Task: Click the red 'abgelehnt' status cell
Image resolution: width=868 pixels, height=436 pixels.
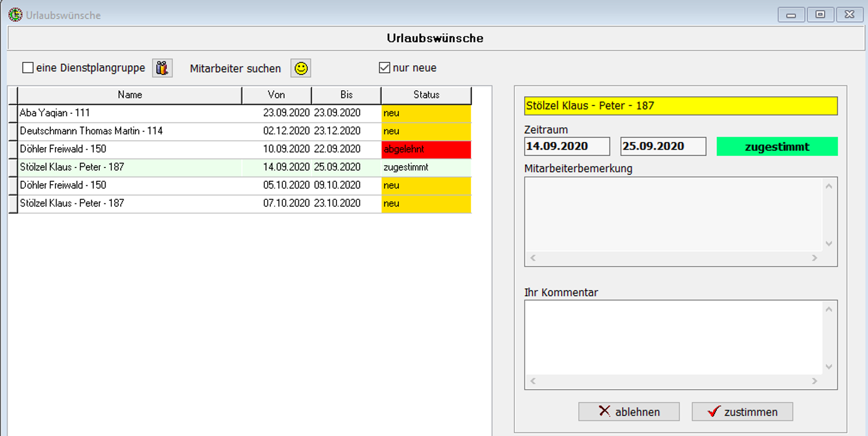Action: (426, 149)
